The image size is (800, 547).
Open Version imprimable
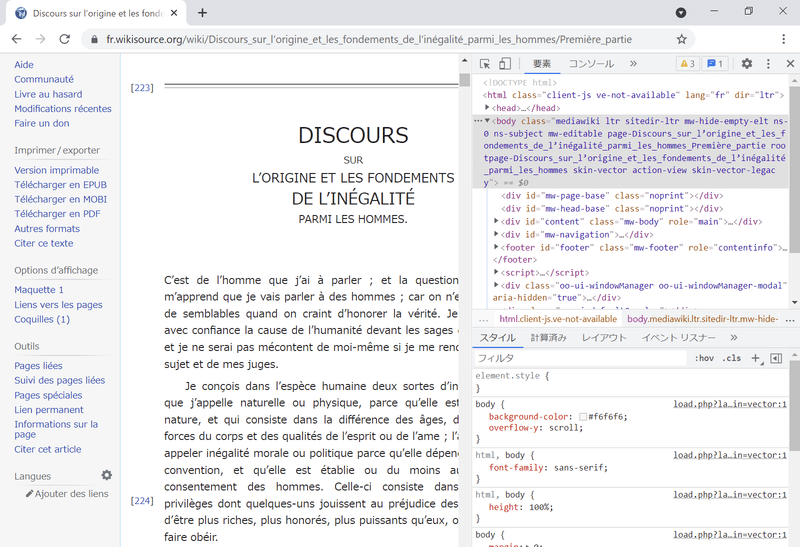57,170
